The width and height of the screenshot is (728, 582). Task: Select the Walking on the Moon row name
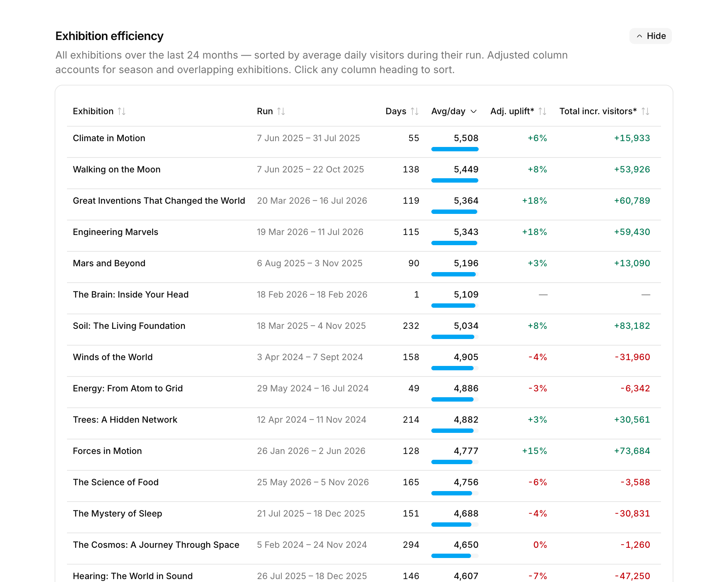pos(116,170)
